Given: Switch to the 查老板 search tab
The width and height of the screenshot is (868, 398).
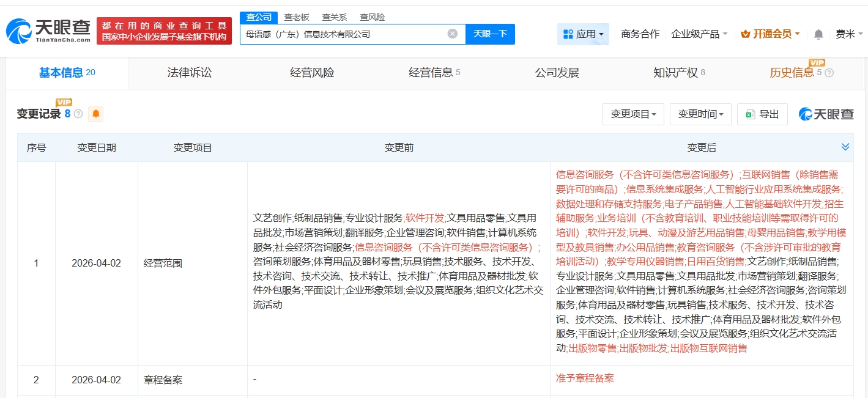Looking at the screenshot, I should tap(297, 17).
